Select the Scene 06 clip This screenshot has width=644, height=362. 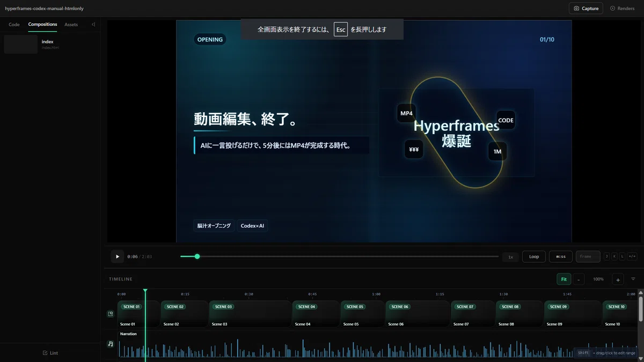tap(418, 314)
